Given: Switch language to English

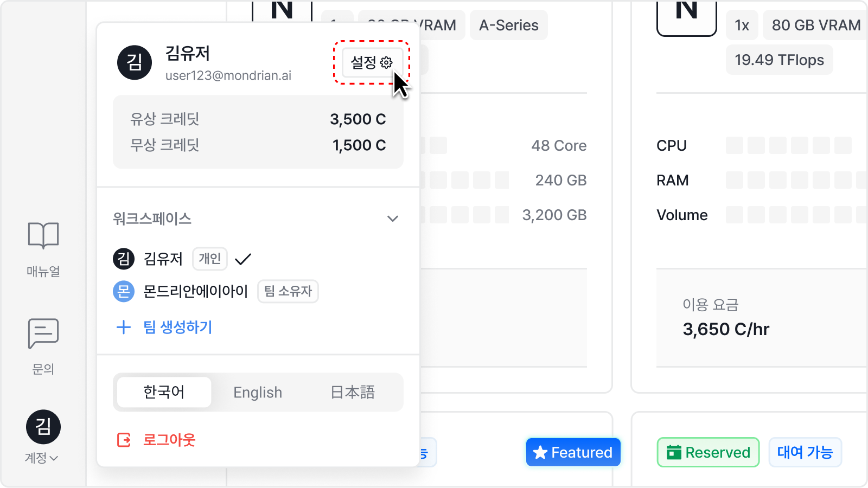Looking at the screenshot, I should (258, 393).
